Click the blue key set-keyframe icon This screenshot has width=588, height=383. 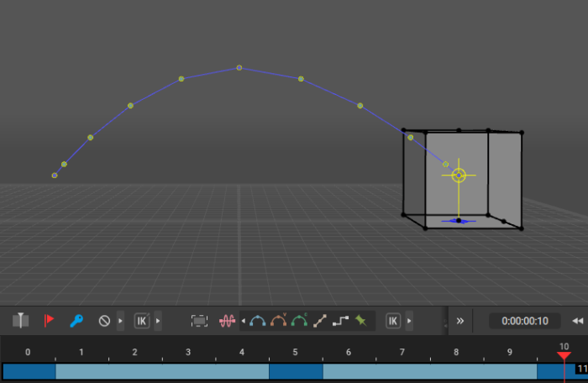tap(76, 320)
